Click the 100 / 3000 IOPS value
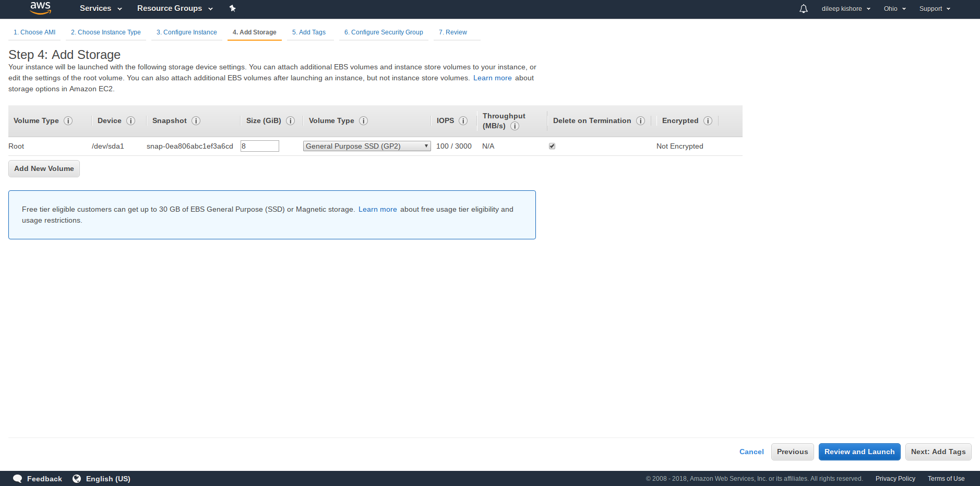The image size is (980, 486). (x=454, y=147)
